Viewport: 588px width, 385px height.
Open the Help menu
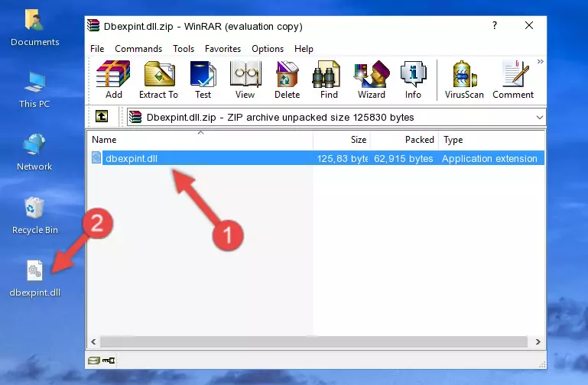pyautogui.click(x=304, y=49)
